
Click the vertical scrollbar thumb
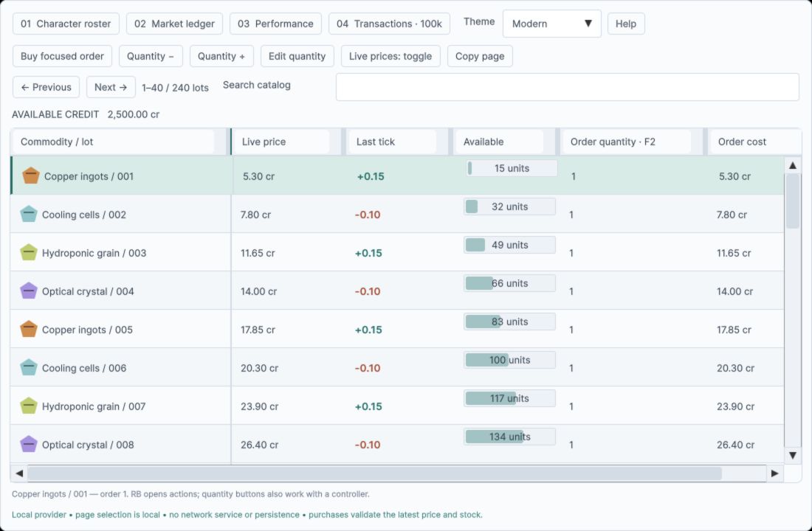coord(792,201)
